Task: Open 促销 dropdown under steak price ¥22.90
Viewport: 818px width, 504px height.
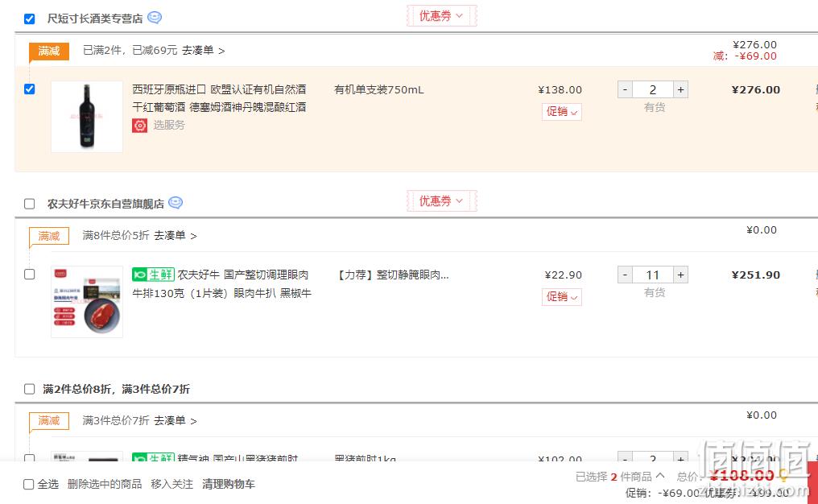Action: coord(562,297)
